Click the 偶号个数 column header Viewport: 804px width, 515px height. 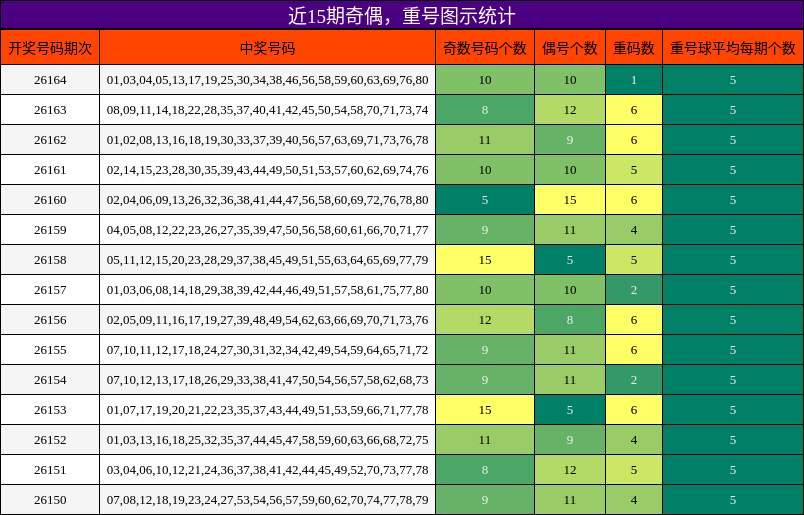click(x=570, y=48)
